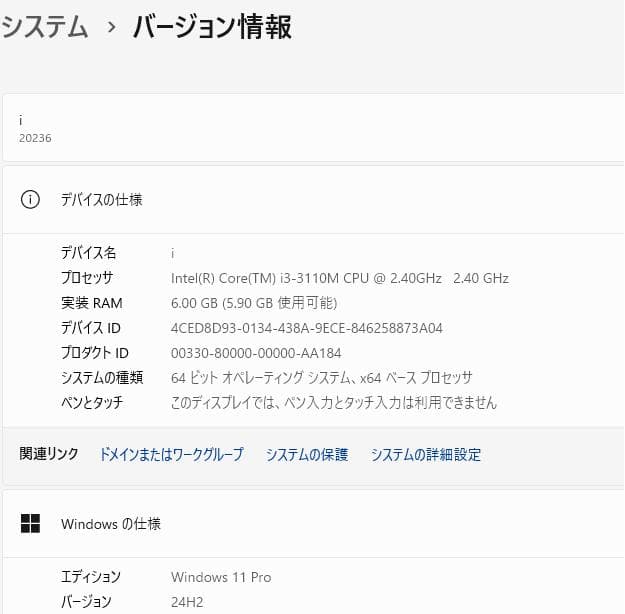Open システムの保護 link

point(307,454)
